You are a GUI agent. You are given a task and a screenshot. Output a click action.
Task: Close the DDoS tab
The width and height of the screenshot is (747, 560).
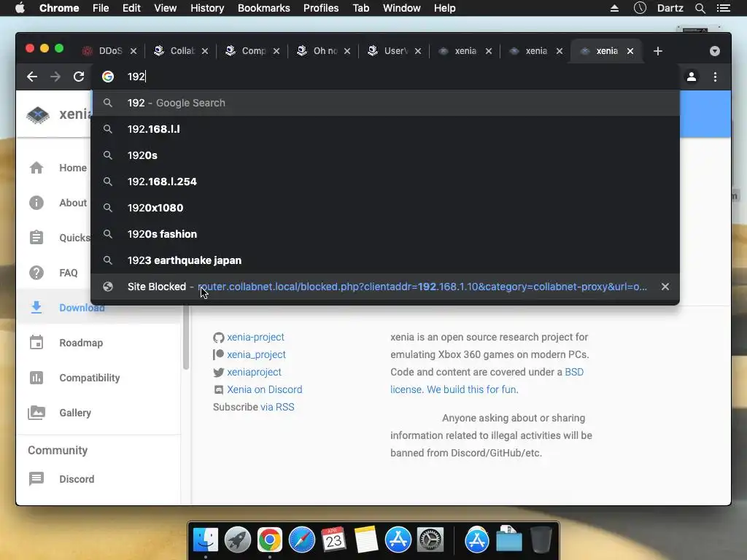(133, 51)
